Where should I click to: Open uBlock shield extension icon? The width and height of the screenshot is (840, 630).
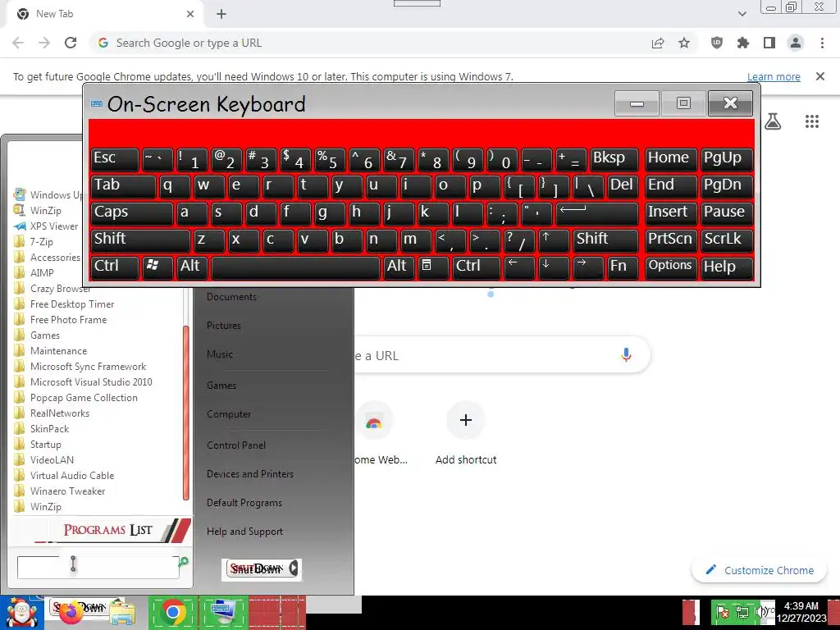[717, 43]
